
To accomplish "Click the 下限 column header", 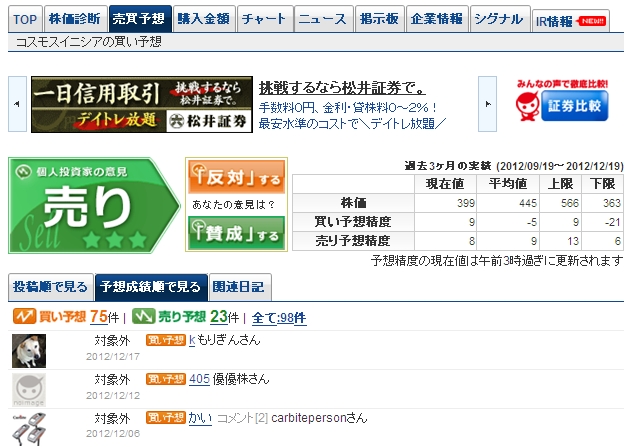I will [602, 184].
